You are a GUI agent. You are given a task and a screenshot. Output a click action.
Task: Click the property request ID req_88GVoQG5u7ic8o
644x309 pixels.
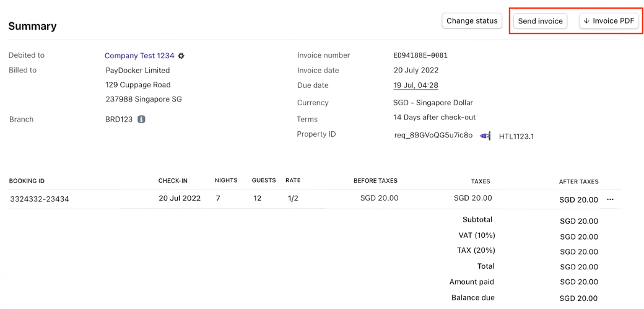click(433, 135)
